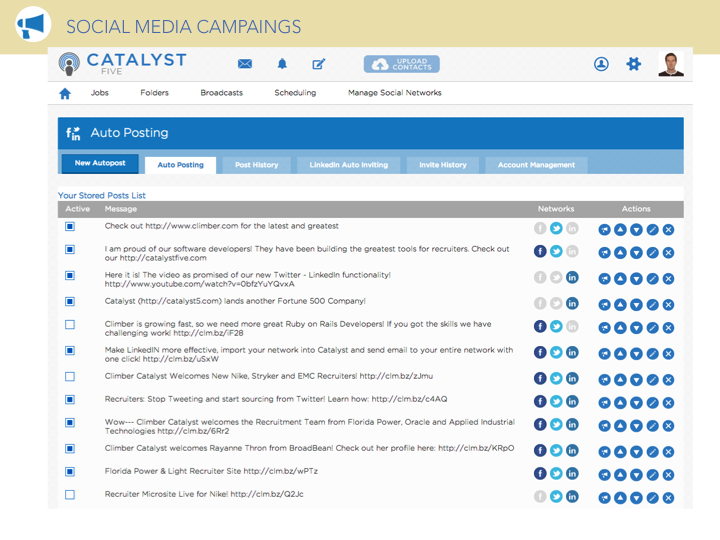Enable Facebook for the 'Check out http://www.climber.com' post

pos(540,228)
